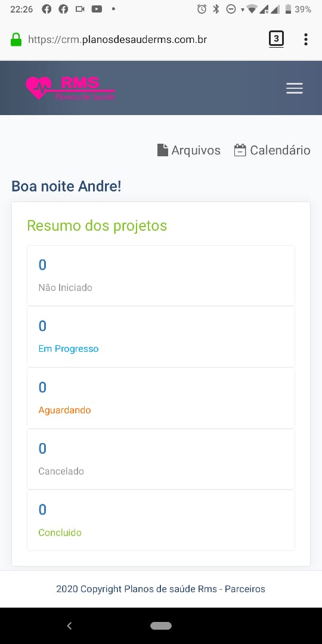The width and height of the screenshot is (322, 644).
Task: Open the Arquivos file icon link
Action: click(x=163, y=150)
